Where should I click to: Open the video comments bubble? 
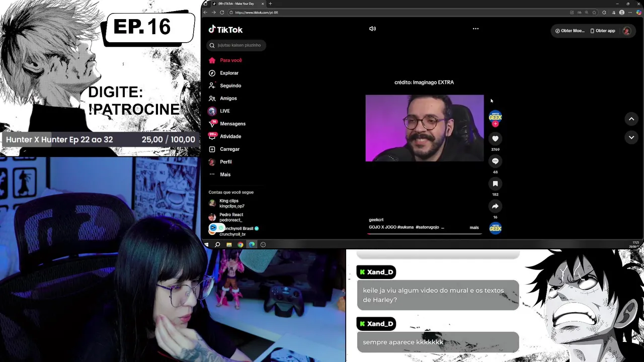point(495,161)
